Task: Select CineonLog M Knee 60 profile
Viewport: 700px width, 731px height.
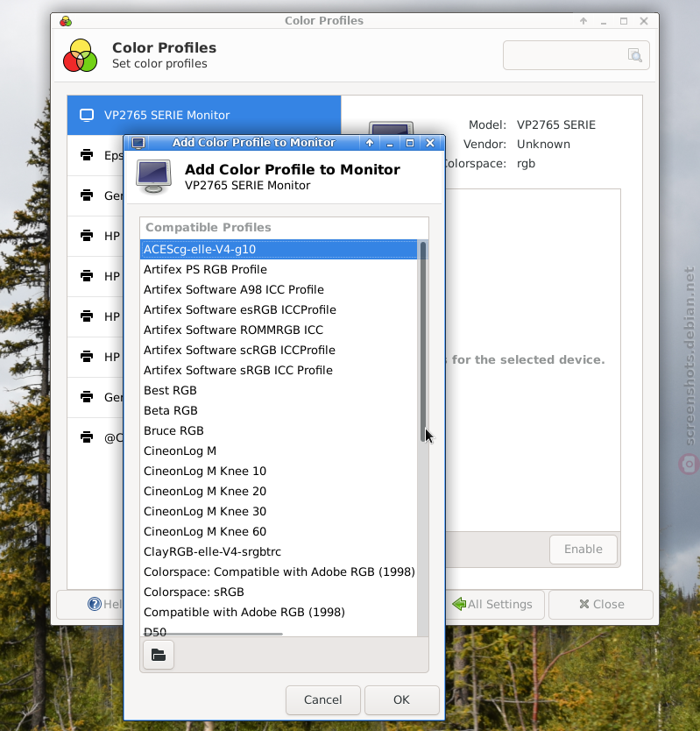Action: (279, 531)
